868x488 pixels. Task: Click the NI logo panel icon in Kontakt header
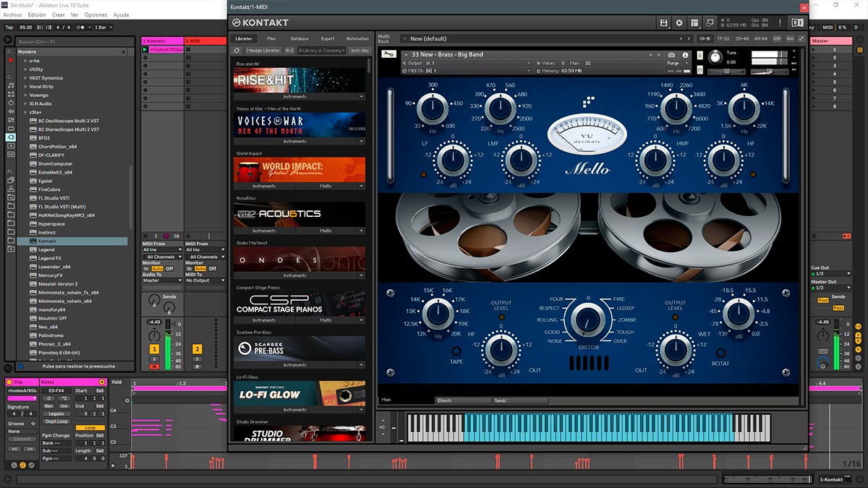(797, 23)
